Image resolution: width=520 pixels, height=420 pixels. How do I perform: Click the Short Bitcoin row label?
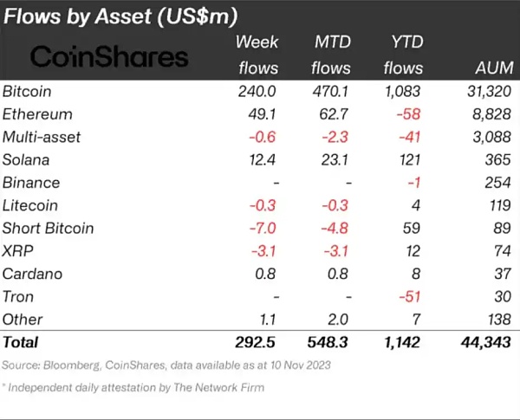coord(47,229)
